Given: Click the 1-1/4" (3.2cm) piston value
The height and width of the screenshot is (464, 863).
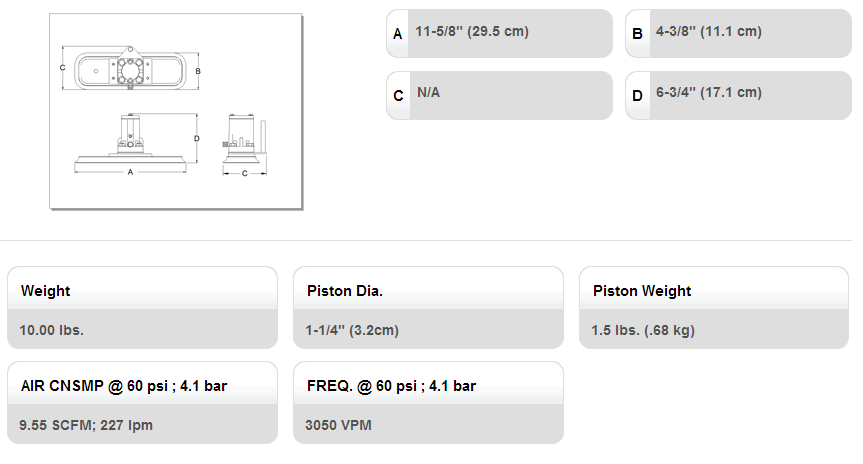Looking at the screenshot, I should 352,330.
